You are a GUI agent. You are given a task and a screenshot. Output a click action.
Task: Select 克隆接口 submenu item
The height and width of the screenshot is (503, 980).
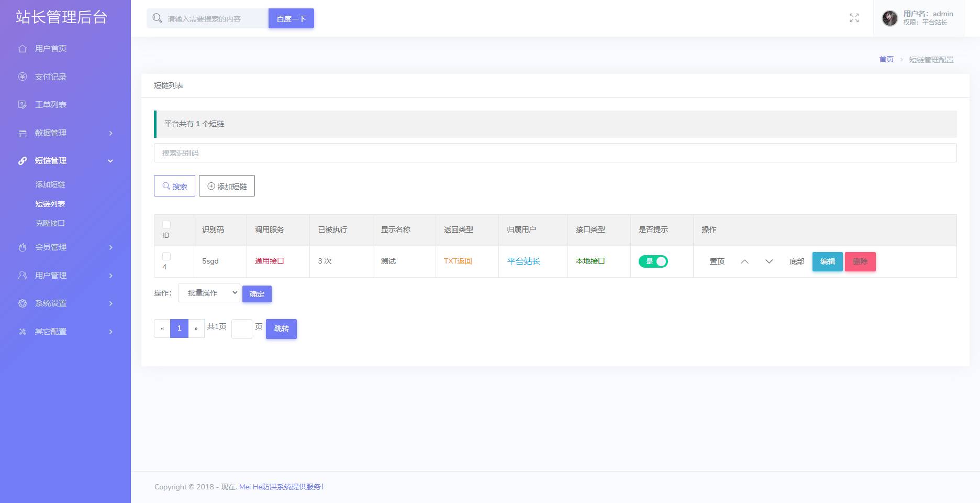[x=50, y=223]
